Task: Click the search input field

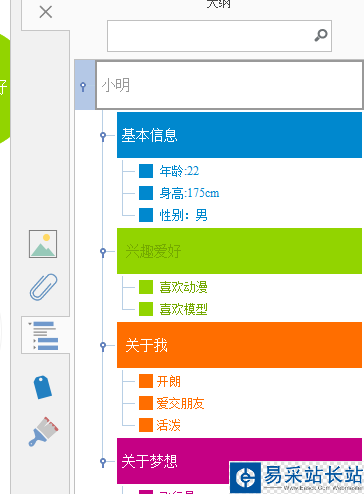Action: click(x=219, y=36)
